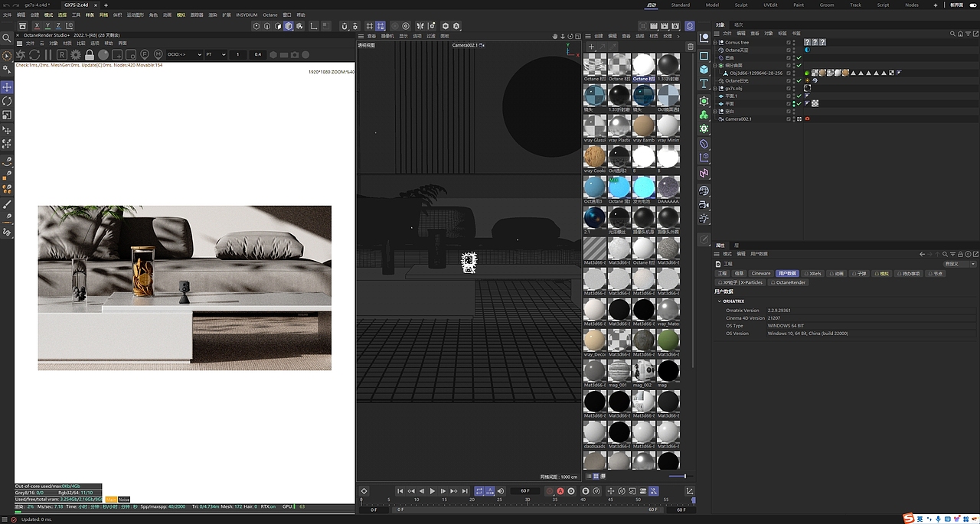Click the green cloner MoGraph icon
The image size is (980, 524).
[x=704, y=115]
